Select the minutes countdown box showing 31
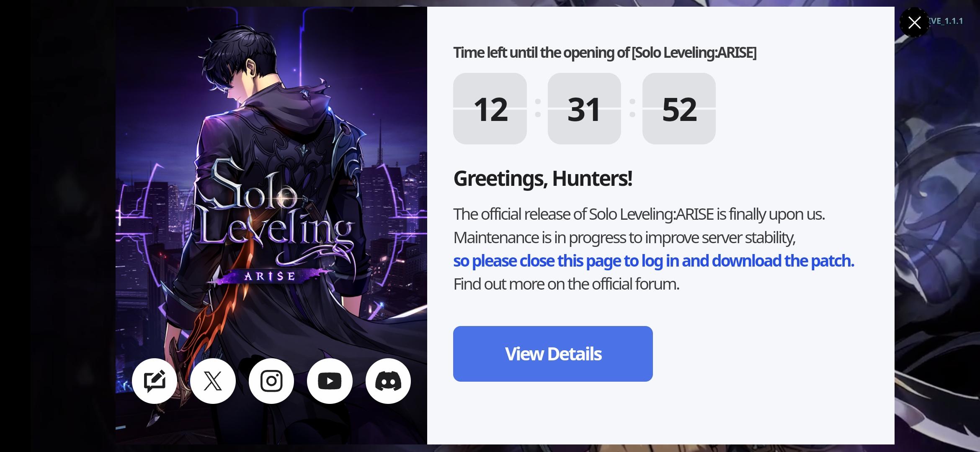Image resolution: width=980 pixels, height=452 pixels. (584, 109)
